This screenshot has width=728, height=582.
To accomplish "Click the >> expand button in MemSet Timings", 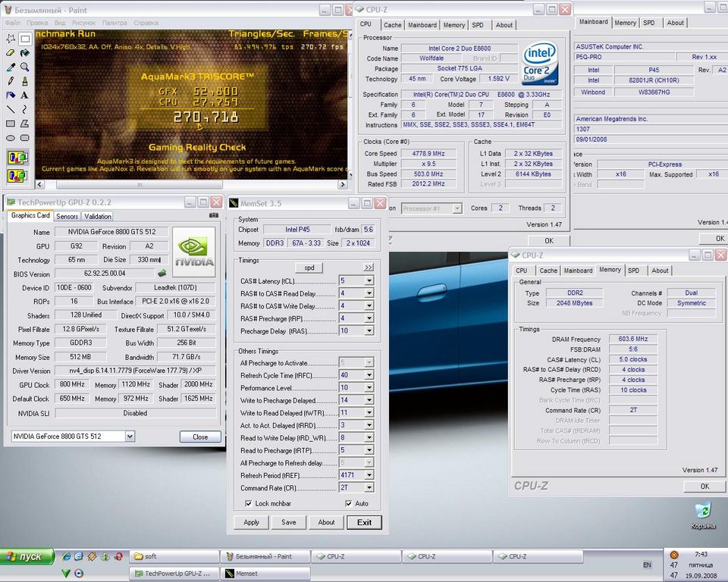I will tap(369, 268).
